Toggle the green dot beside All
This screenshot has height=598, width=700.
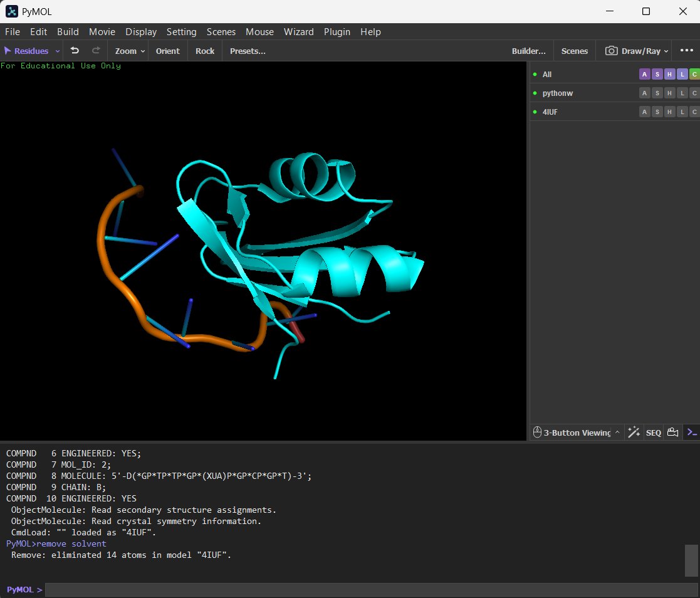point(535,74)
